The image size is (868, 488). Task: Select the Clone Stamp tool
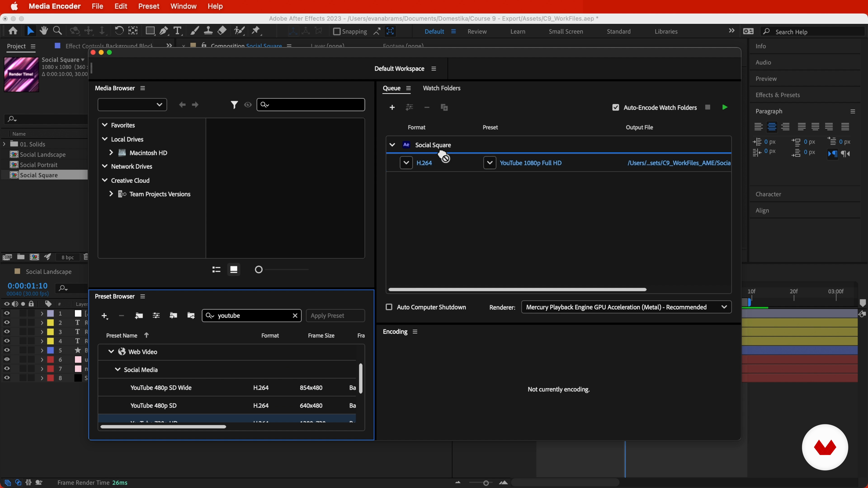[x=208, y=31]
